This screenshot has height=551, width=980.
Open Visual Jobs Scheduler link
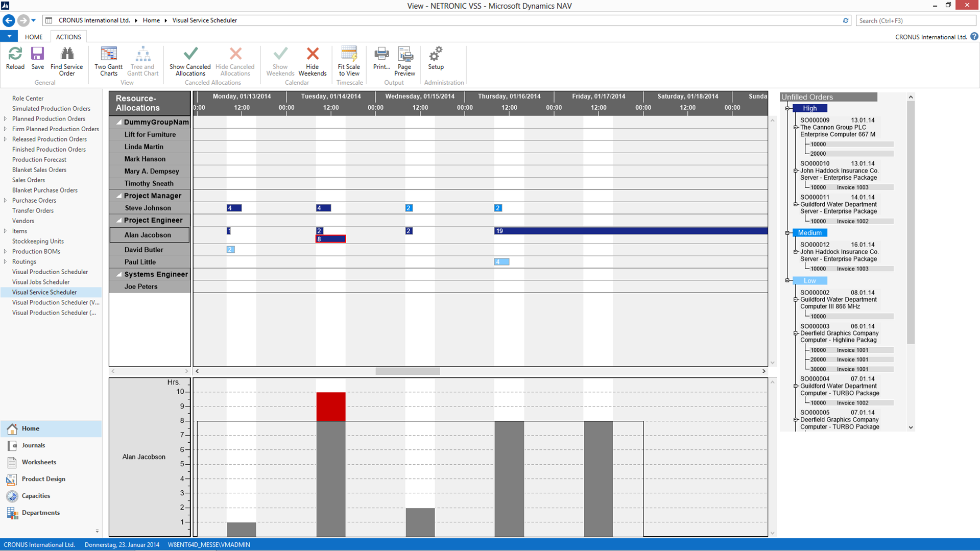41,282
